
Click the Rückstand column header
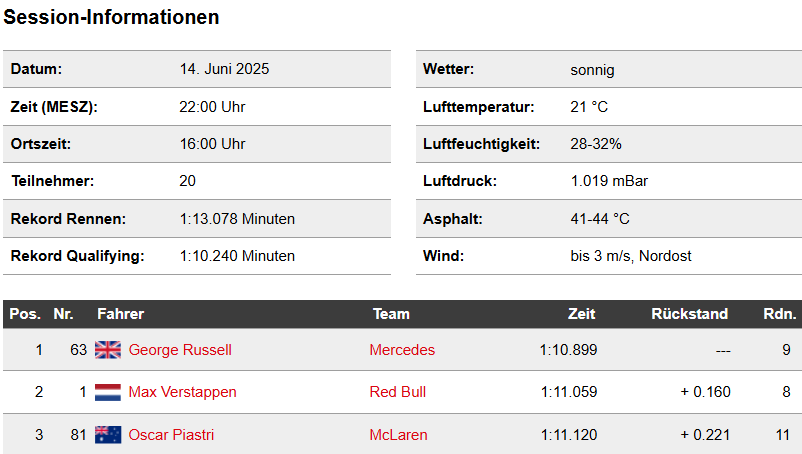tap(689, 314)
